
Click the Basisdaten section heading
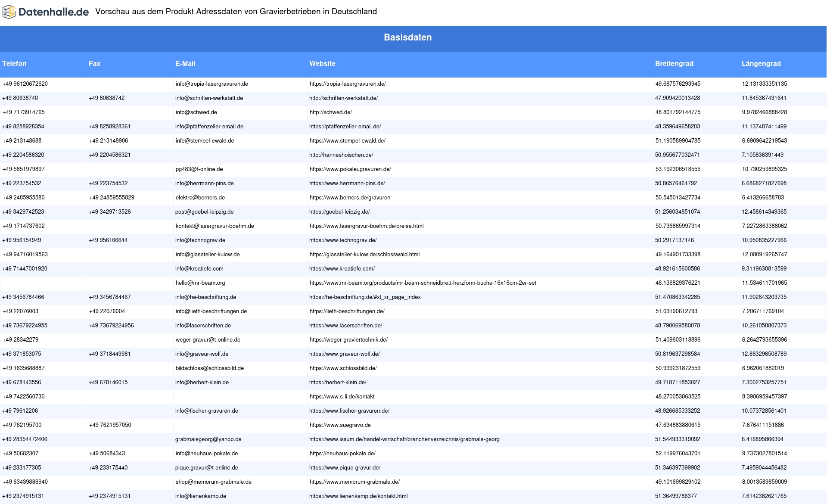[x=408, y=37]
